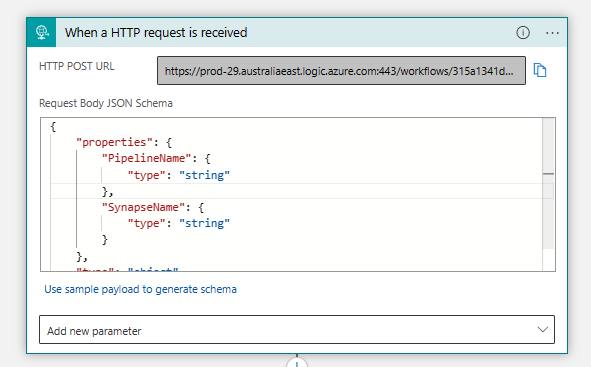Click the "SynapseName" key in the schema
This screenshot has width=591, height=367.
click(144, 208)
